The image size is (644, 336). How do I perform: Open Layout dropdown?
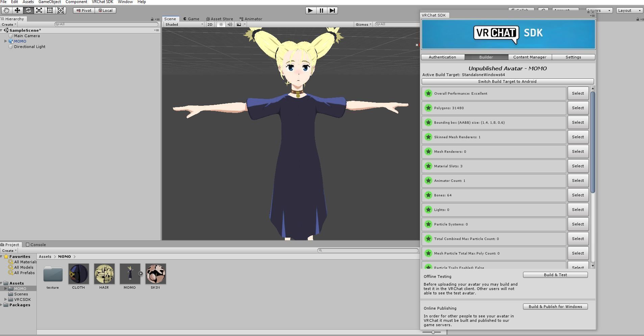point(629,10)
